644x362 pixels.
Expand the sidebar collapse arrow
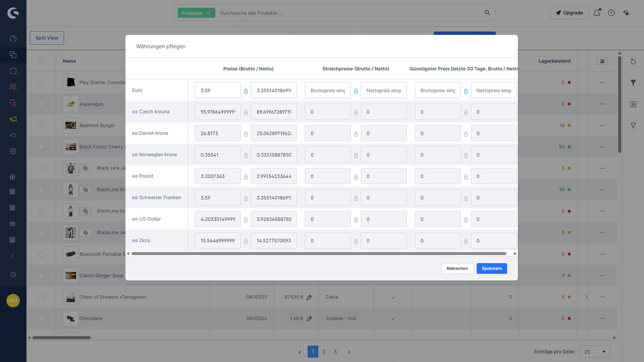coord(13,275)
